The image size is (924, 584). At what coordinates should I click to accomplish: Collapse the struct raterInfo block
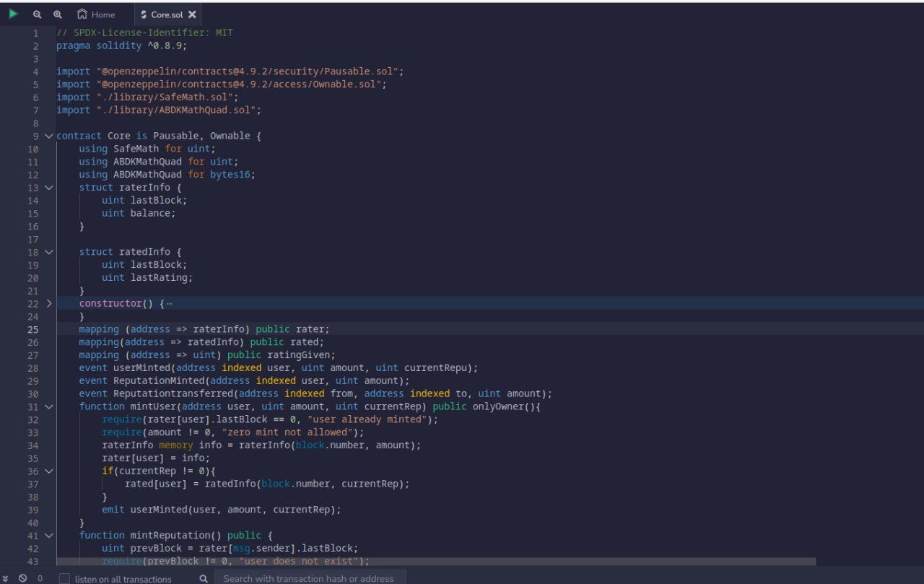coord(48,187)
